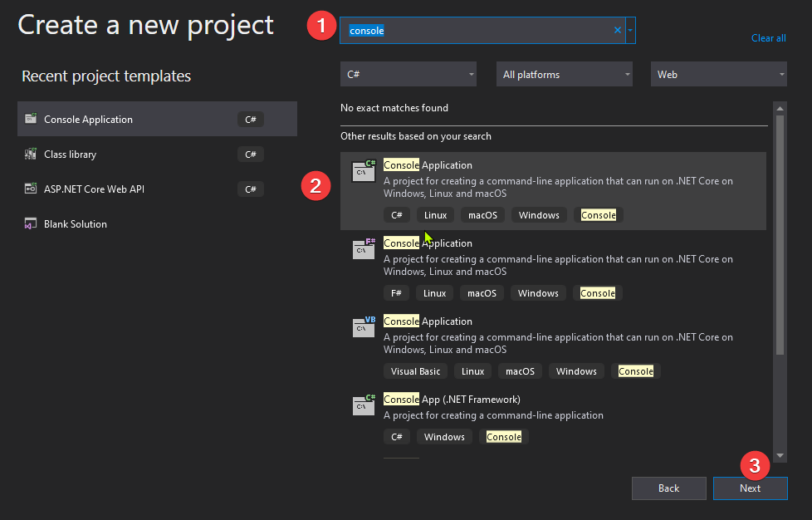The image size is (812, 520).
Task: Click Windows tag under Console App (.NET Framework)
Action: 444,437
